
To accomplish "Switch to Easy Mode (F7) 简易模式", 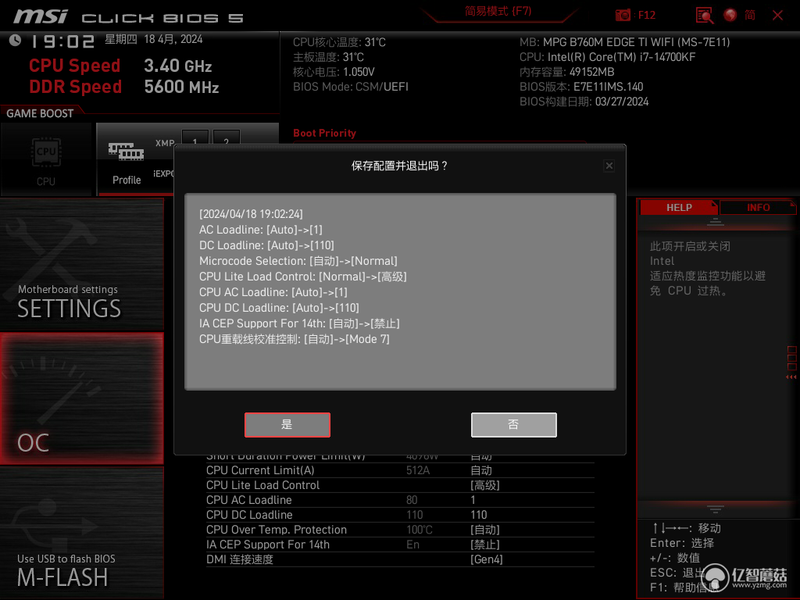I will (498, 11).
